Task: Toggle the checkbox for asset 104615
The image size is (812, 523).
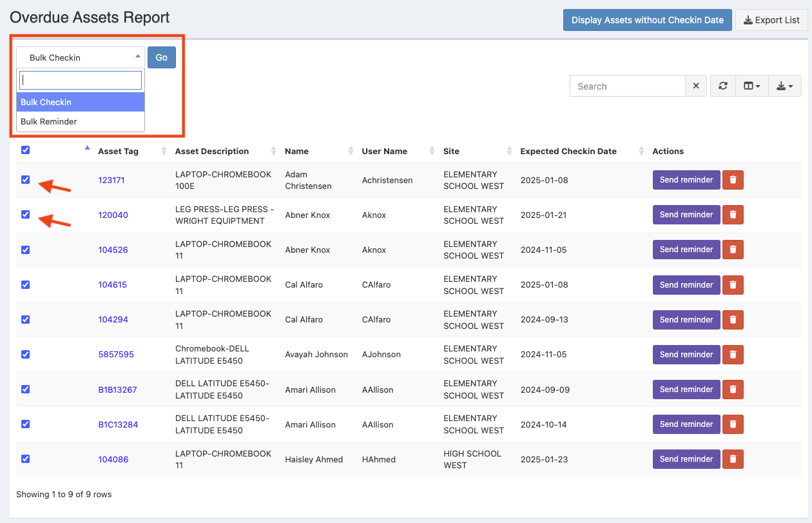Action: pos(25,284)
